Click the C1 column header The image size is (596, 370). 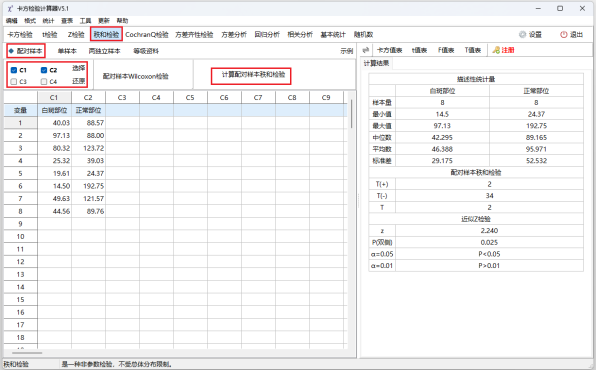point(54,97)
